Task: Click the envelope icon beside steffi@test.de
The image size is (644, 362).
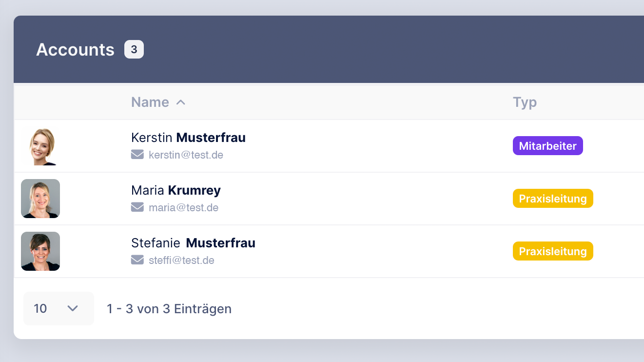Action: 137,260
